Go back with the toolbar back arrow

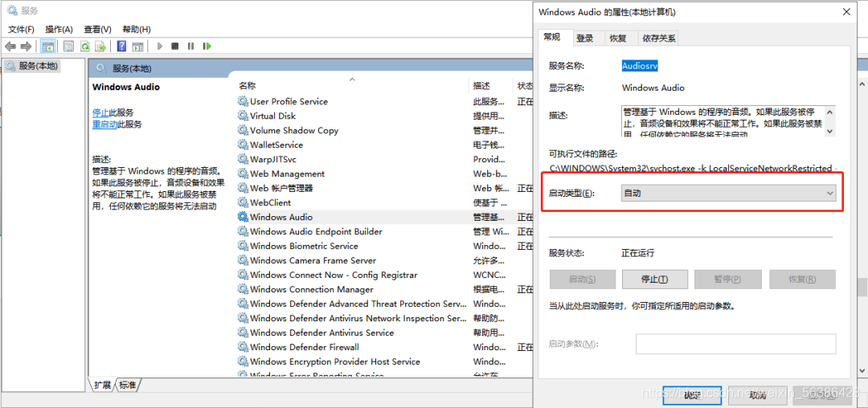10,47
